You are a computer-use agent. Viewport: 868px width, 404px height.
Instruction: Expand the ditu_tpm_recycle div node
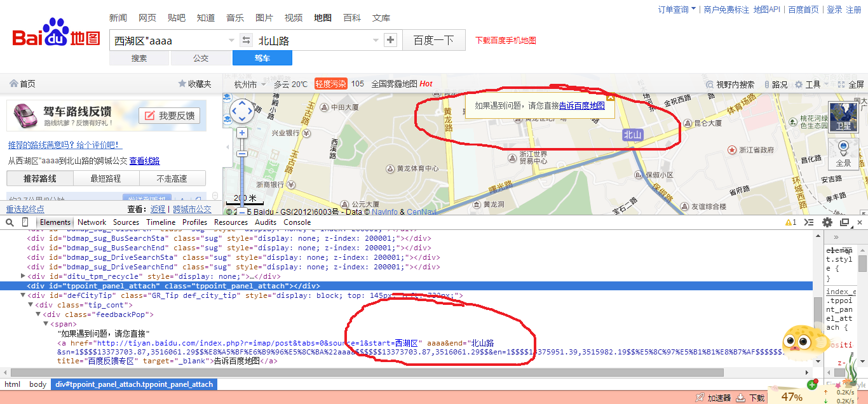click(24, 276)
